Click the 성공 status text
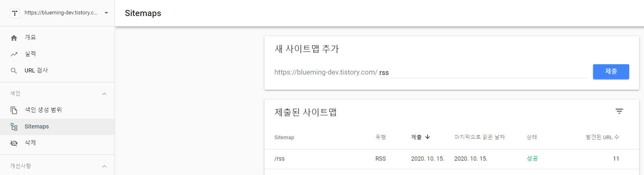The image size is (644, 175). (x=532, y=159)
